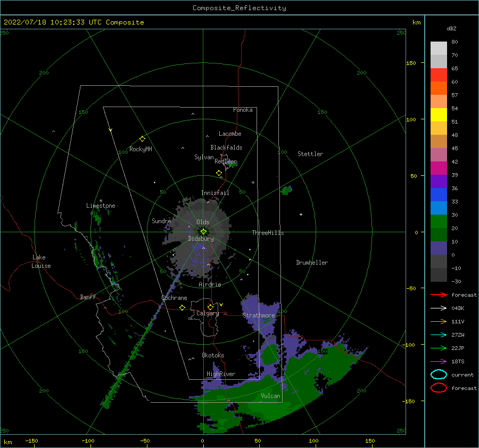
Task: Click the asterisk marker above Limestone
Action: click(101, 201)
